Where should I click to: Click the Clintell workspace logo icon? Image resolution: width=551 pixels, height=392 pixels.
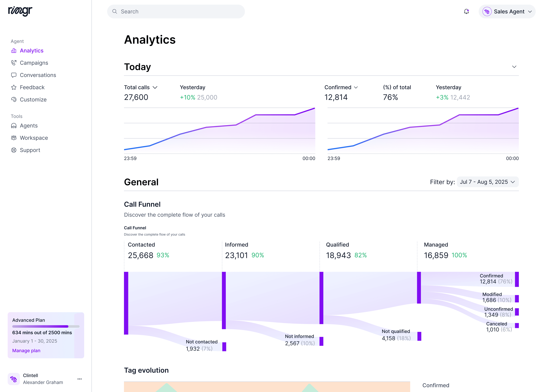click(14, 379)
